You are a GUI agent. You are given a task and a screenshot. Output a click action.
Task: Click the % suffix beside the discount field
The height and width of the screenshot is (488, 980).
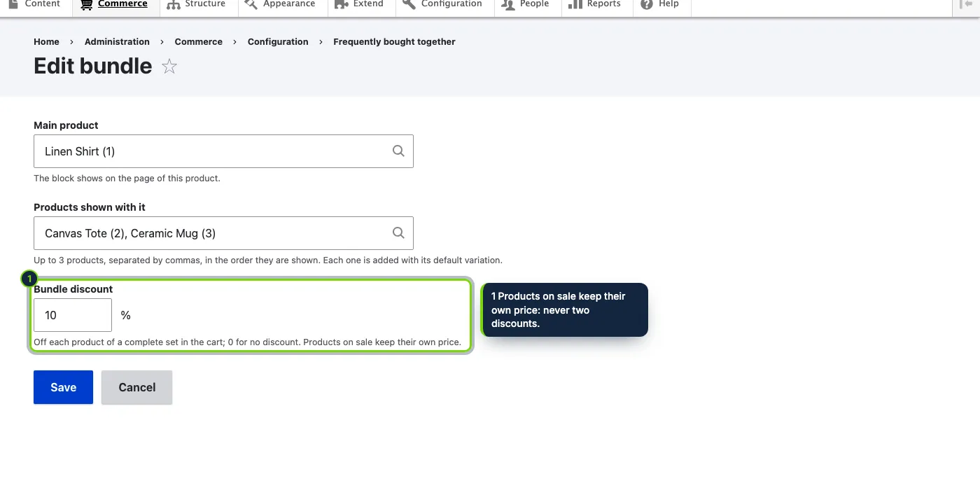(x=125, y=316)
